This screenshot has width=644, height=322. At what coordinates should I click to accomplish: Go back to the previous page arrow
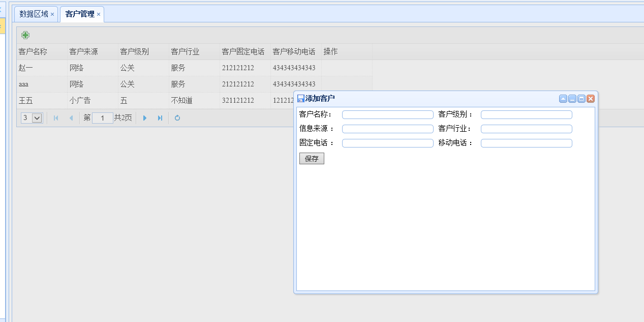(x=71, y=118)
